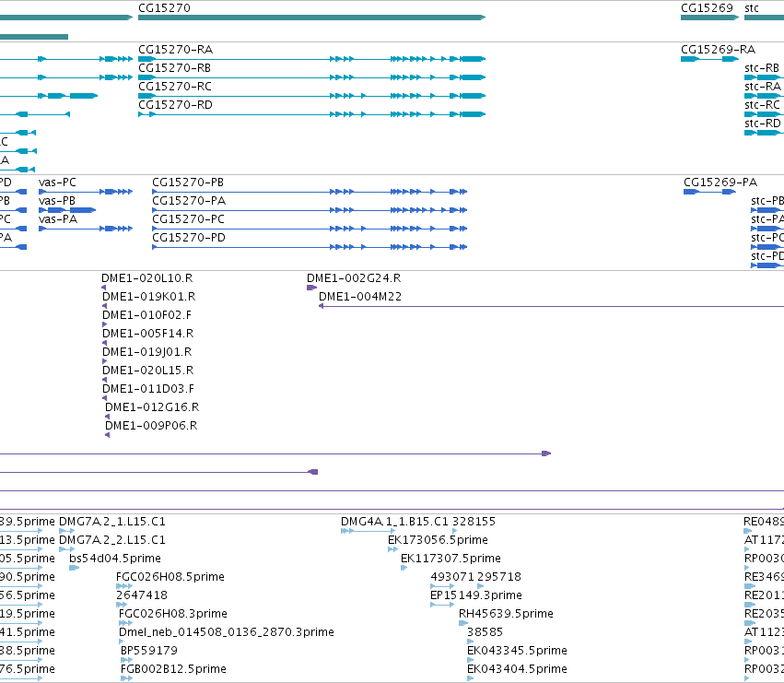
Task: Click the stc-RA transcript label
Action: coord(763,86)
